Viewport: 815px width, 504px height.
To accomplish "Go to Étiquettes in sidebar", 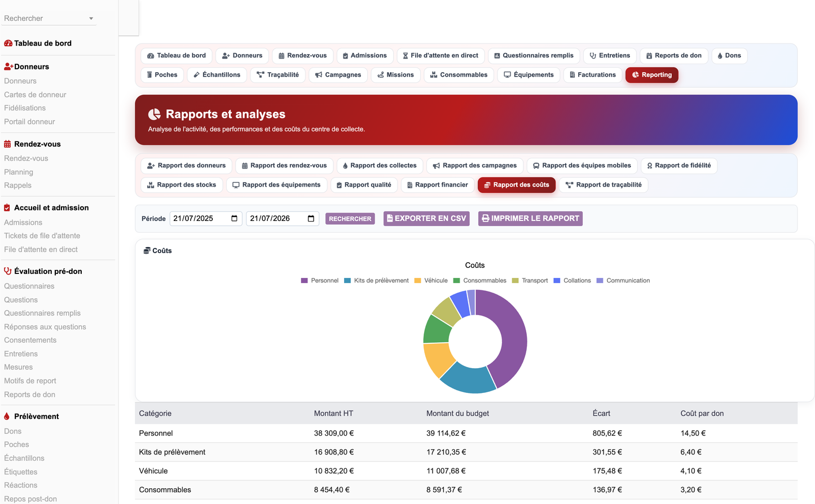I will click(21, 472).
